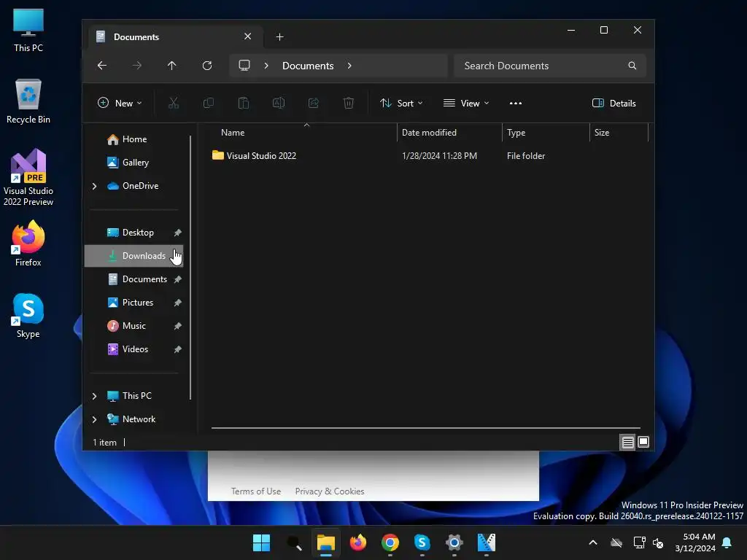Viewport: 747px width, 560px height.
Task: Click the navigation pane vertical scrollbar
Action: tap(190, 268)
